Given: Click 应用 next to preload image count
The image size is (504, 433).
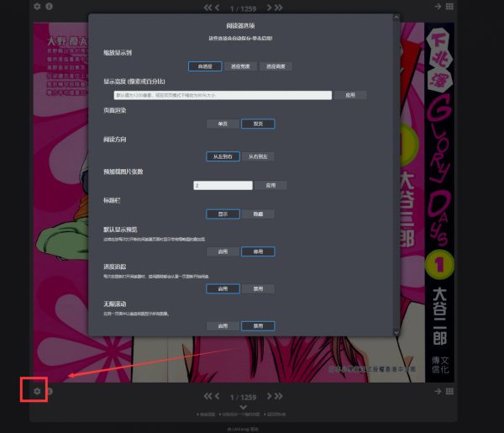Looking at the screenshot, I should [270, 185].
